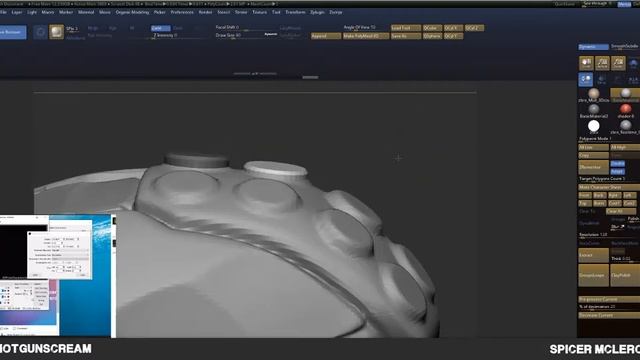This screenshot has width=640, height=360.
Task: Click the blue browser button at top left
Action: 13,32
